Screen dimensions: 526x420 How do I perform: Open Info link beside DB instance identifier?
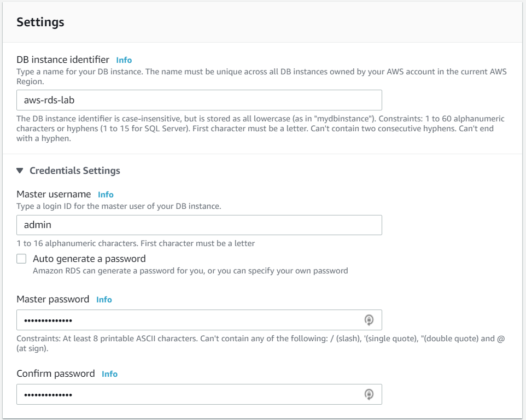[x=124, y=60]
